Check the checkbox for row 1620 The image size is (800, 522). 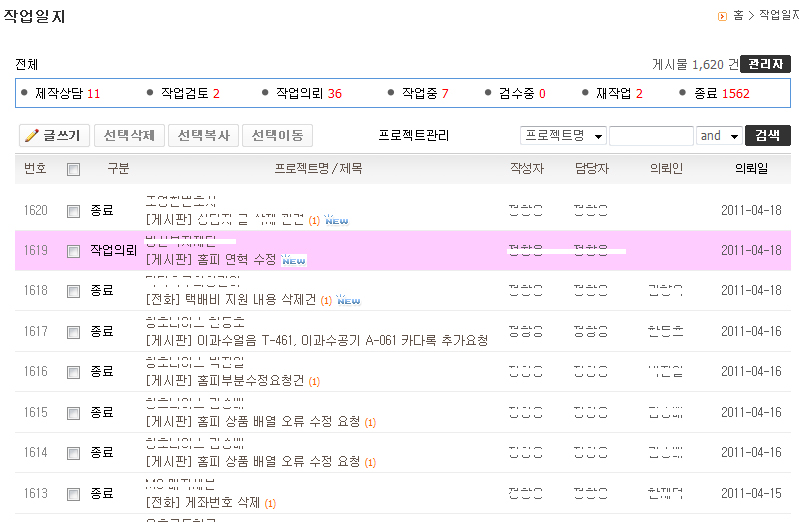pyautogui.click(x=73, y=211)
